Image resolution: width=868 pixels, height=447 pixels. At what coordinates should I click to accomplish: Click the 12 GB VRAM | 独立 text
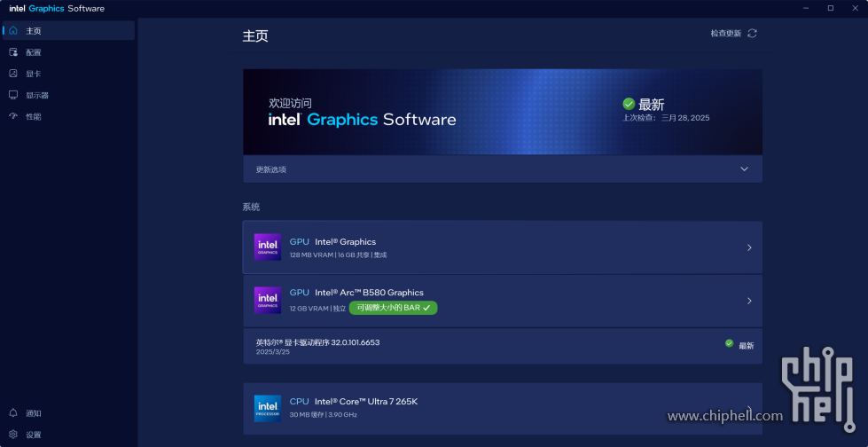click(317, 309)
